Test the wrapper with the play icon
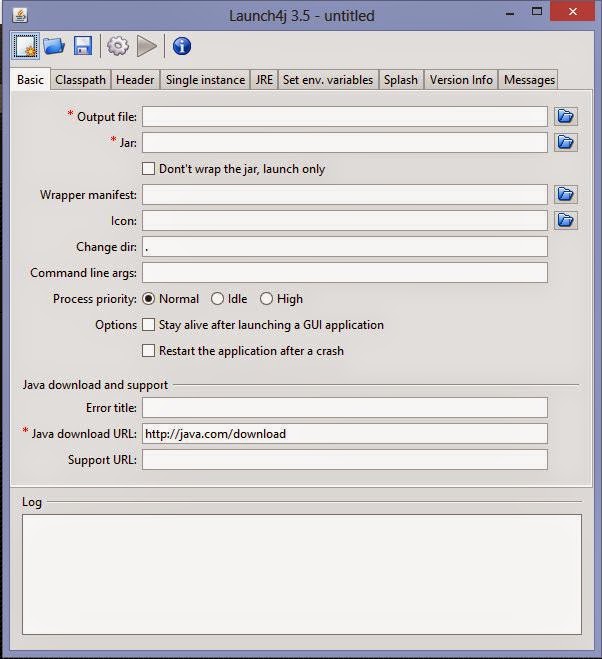The width and height of the screenshot is (602, 659). point(147,46)
